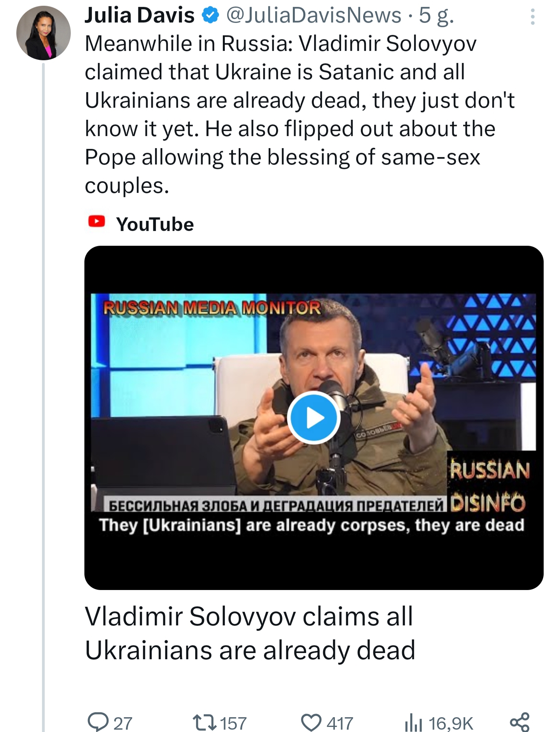
Task: Click the Julia Davis display name
Action: pyautogui.click(x=140, y=16)
